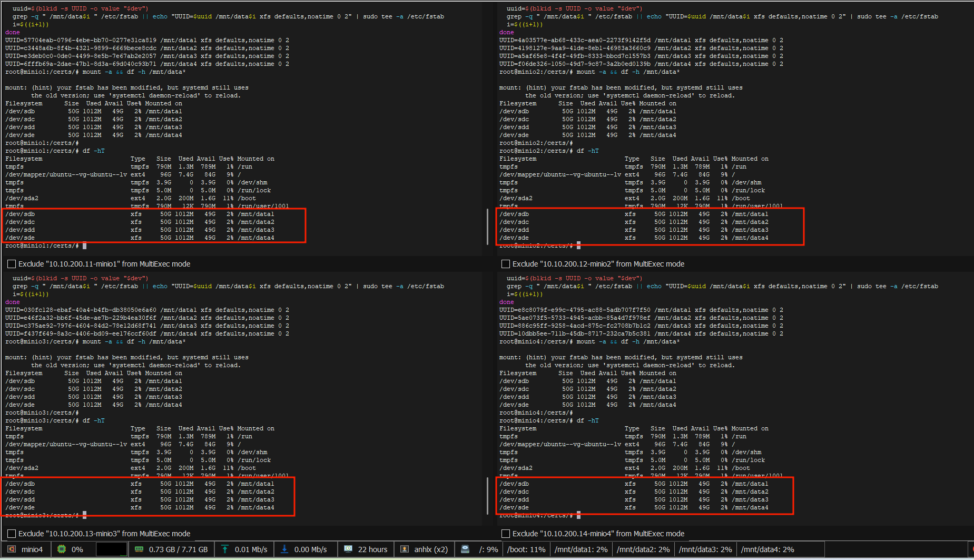Click the upload speed arrow icon
This screenshot has width=974, height=560.
[x=225, y=549]
